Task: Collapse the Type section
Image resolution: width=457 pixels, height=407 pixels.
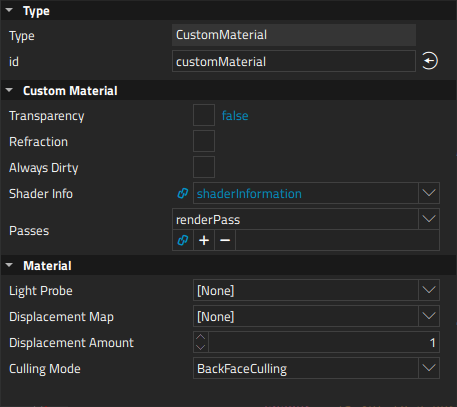Action: click(9, 10)
